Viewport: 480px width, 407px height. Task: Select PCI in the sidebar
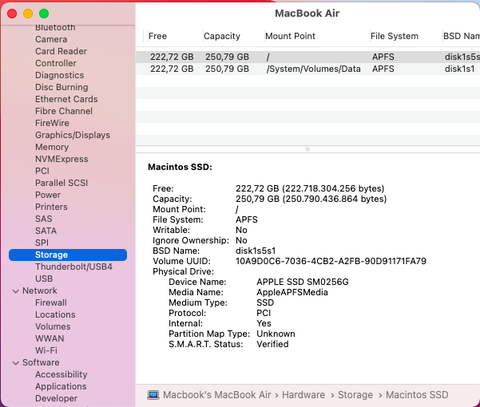click(x=42, y=171)
